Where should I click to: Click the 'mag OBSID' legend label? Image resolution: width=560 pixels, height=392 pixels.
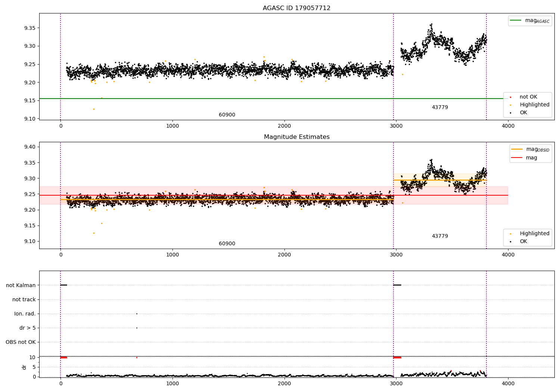pyautogui.click(x=538, y=149)
